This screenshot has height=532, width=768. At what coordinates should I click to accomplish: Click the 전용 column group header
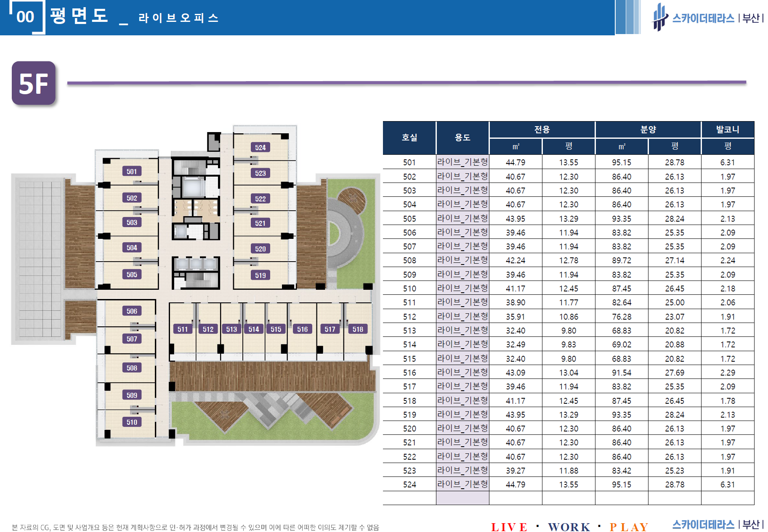[x=542, y=130]
